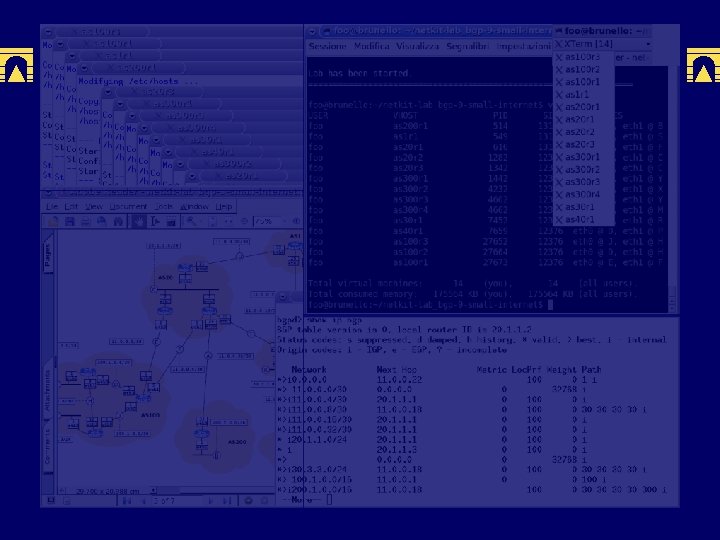This screenshot has width=720, height=540.
Task: Open window menu of the bgpd xterm
Action: (282, 297)
